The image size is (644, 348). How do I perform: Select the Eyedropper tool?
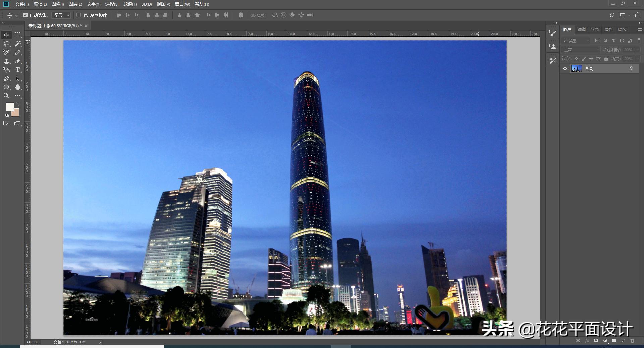[x=6, y=52]
